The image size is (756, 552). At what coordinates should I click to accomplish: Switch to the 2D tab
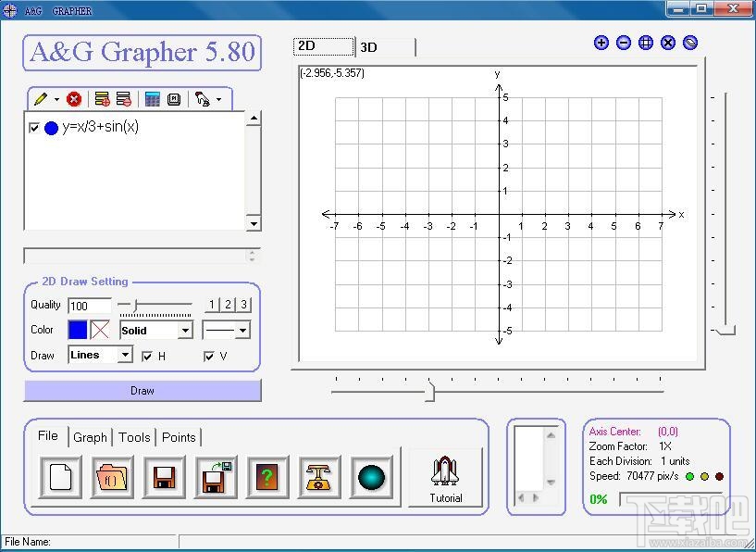tap(324, 46)
